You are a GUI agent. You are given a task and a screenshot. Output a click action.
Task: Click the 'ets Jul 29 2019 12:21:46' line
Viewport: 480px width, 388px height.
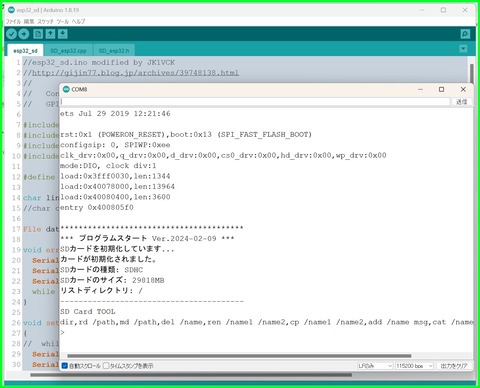pyautogui.click(x=115, y=114)
